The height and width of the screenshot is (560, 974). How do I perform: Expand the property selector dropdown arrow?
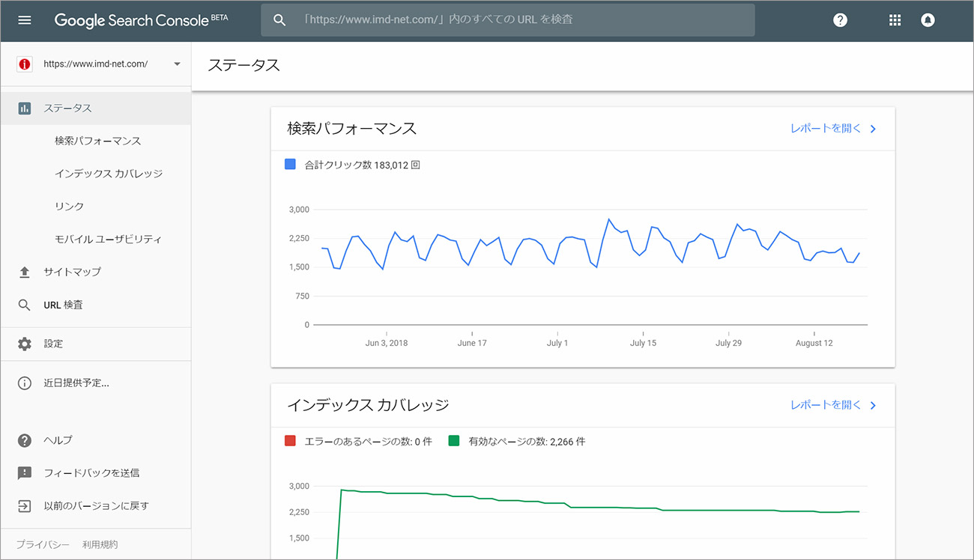tap(178, 64)
